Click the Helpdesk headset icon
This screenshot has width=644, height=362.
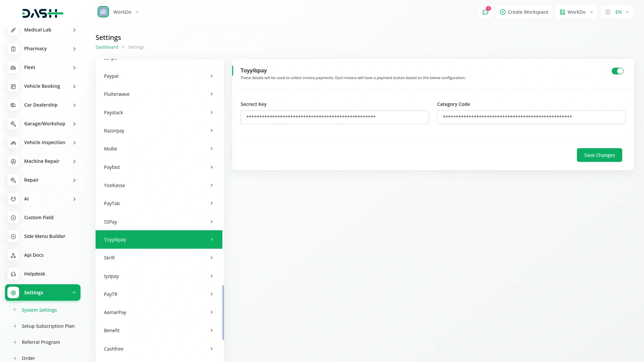click(x=13, y=274)
